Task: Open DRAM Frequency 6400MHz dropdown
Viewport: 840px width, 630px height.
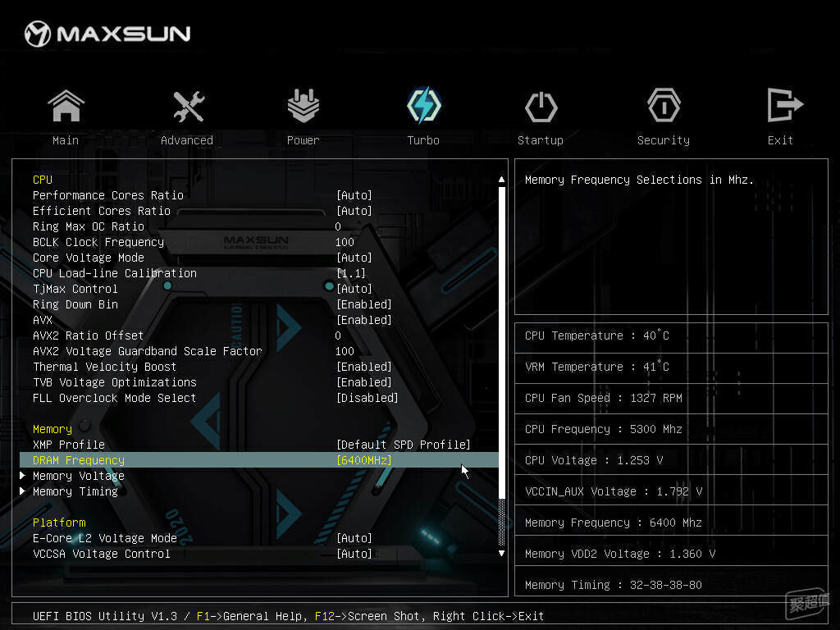Action: [363, 459]
